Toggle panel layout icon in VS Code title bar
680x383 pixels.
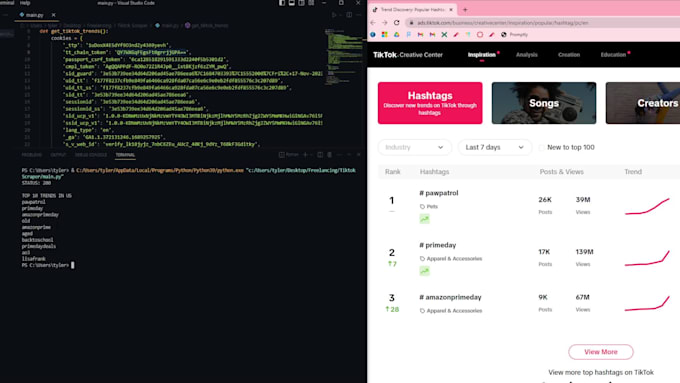[292, 3]
